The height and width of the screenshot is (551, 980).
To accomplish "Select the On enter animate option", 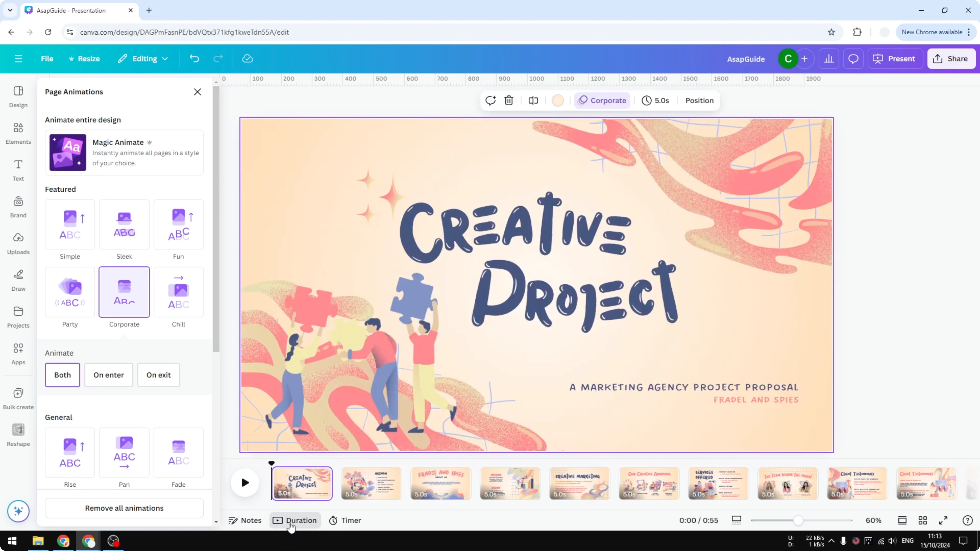I will [x=108, y=375].
